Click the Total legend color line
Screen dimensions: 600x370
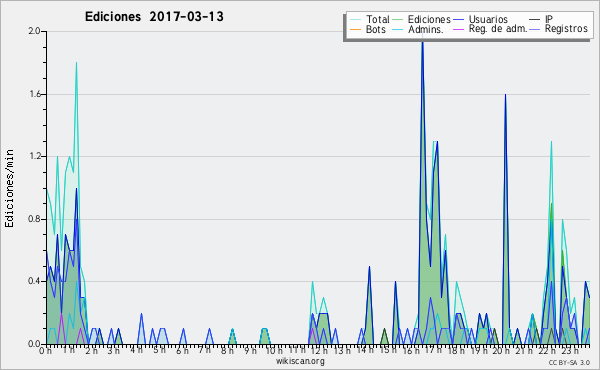[355, 19]
